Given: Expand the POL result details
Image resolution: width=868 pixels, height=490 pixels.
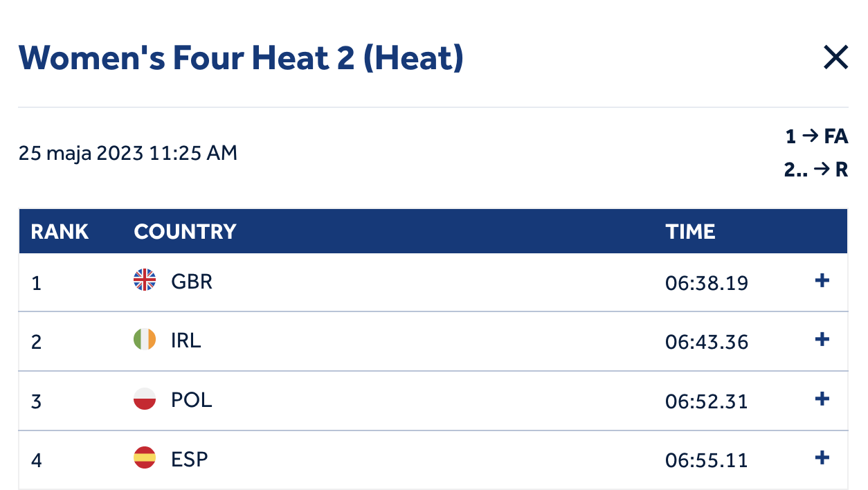Looking at the screenshot, I should (x=822, y=399).
